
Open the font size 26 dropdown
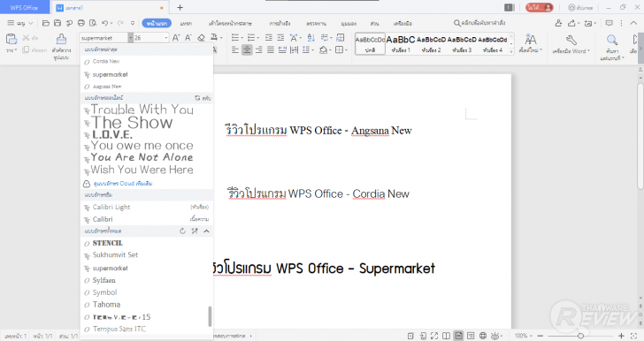pos(166,38)
